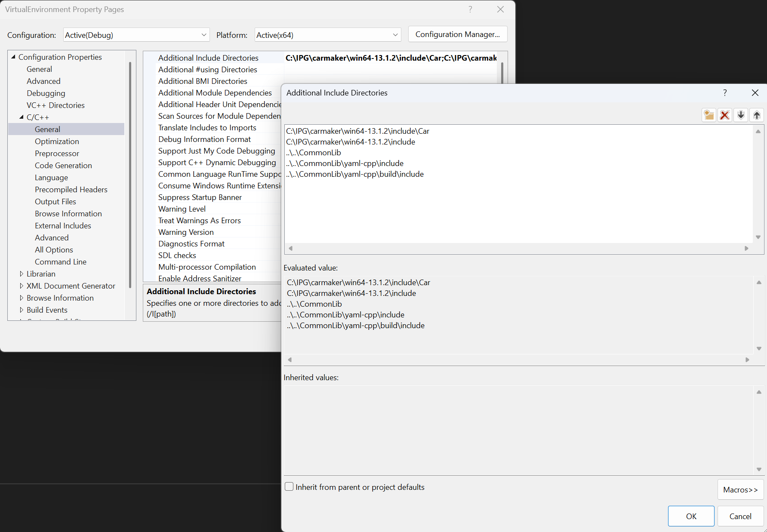The width and height of the screenshot is (767, 532).
Task: Select Precompiled Headers in the tree
Action: (71, 190)
